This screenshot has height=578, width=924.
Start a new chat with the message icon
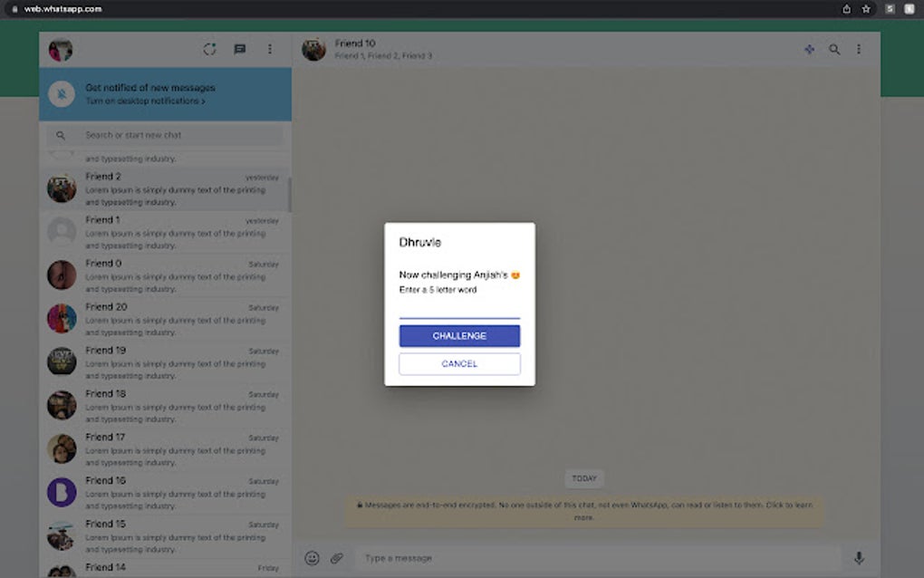pyautogui.click(x=239, y=49)
